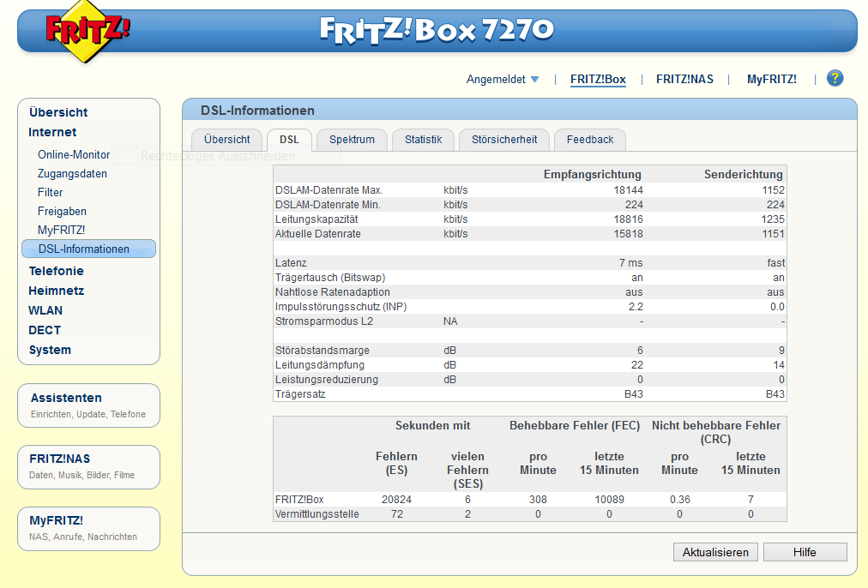The image size is (868, 588).
Task: Click the 15818 current data rate value
Action: (x=629, y=234)
